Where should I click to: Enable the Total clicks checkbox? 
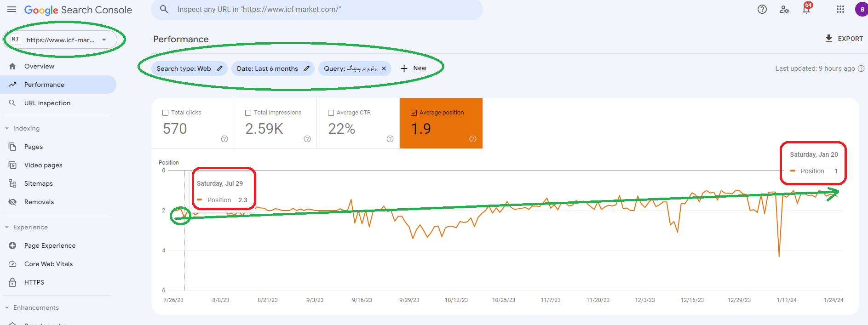(166, 113)
